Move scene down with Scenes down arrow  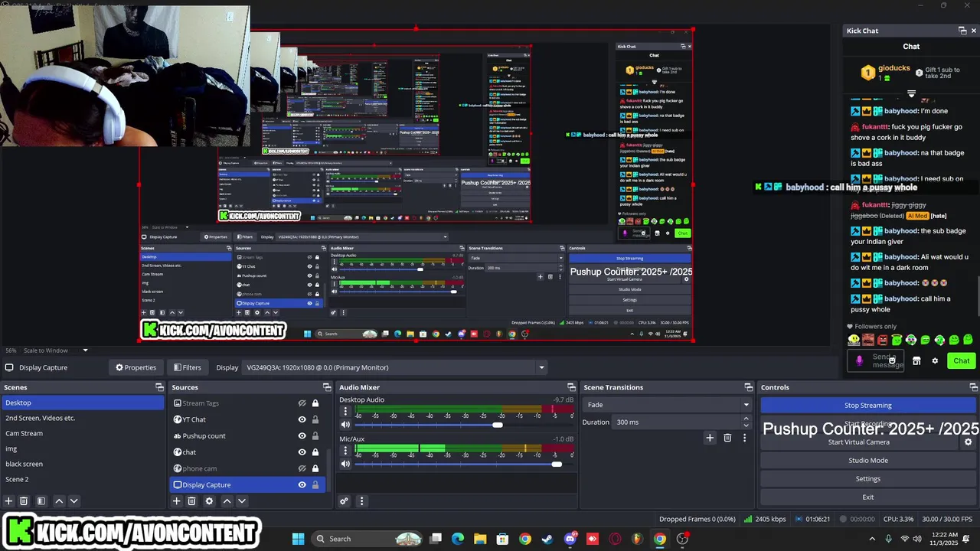(73, 501)
